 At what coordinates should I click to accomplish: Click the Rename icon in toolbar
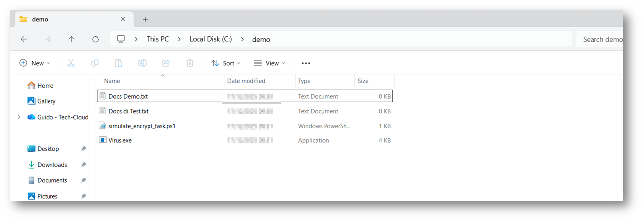(142, 63)
